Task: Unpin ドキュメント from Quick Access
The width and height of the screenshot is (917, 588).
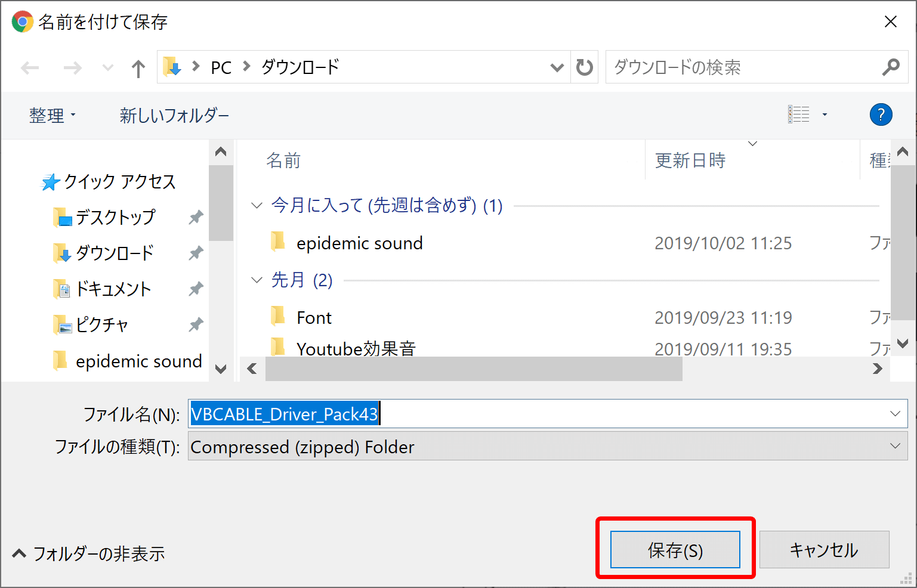Action: click(195, 289)
